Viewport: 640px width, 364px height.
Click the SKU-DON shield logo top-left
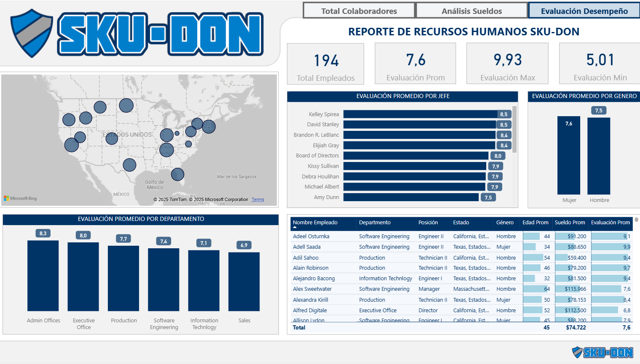pyautogui.click(x=32, y=33)
